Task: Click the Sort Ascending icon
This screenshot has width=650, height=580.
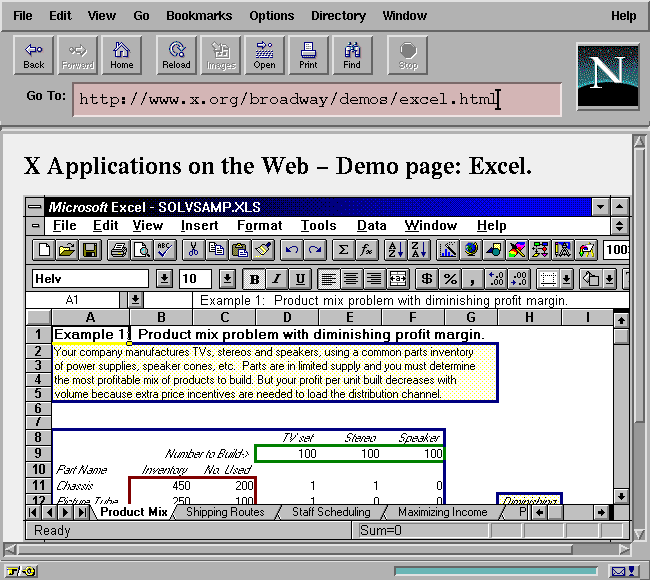Action: pyautogui.click(x=394, y=250)
